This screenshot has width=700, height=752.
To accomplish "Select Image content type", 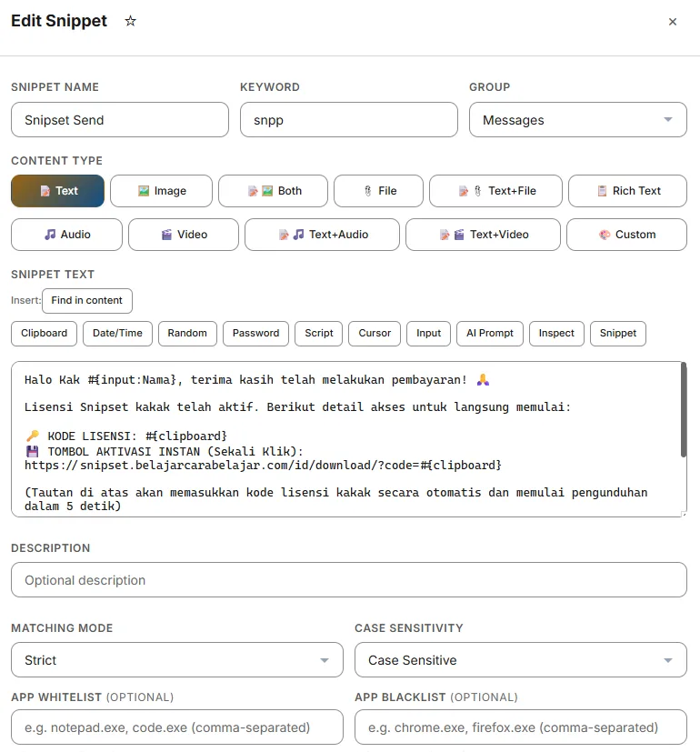I will [161, 191].
